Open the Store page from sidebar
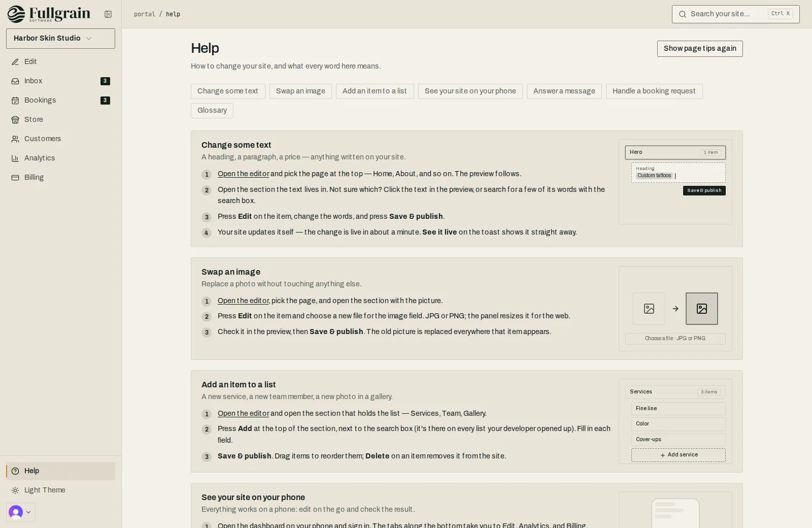Image resolution: width=812 pixels, height=528 pixels. pos(60,120)
